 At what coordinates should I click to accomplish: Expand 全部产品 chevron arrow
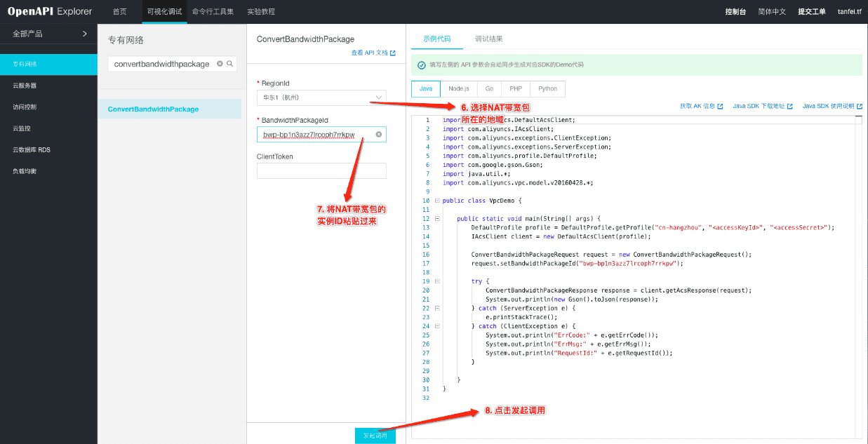[x=85, y=34]
